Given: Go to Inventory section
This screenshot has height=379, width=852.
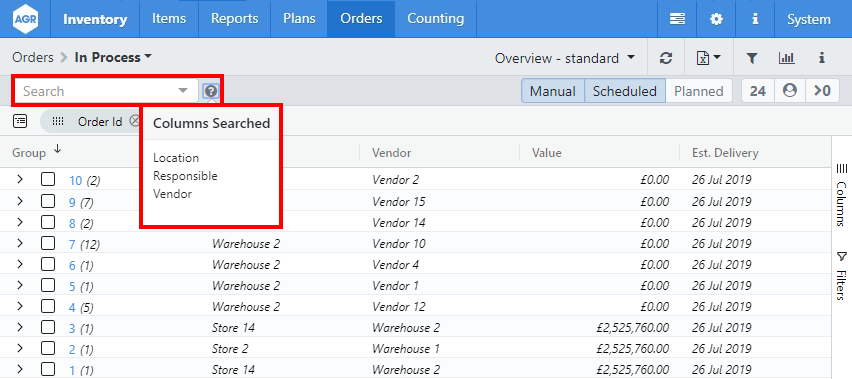Looking at the screenshot, I should pyautogui.click(x=95, y=19).
